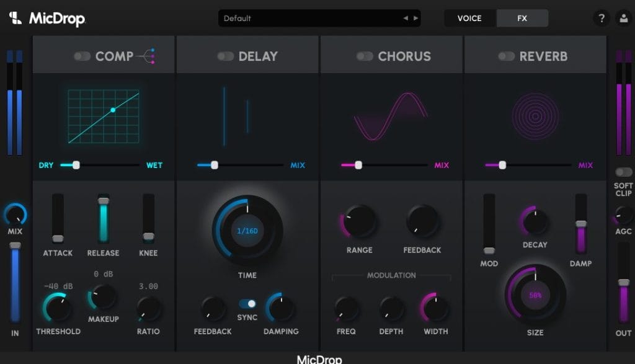Click the compressor routing branch icon
This screenshot has height=364, width=635.
tap(146, 56)
